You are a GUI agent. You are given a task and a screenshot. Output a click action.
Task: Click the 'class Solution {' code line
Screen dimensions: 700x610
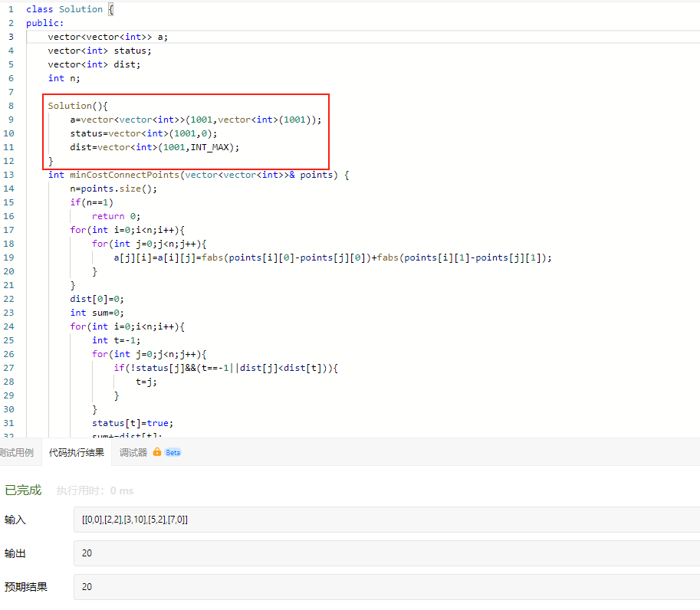(x=70, y=9)
